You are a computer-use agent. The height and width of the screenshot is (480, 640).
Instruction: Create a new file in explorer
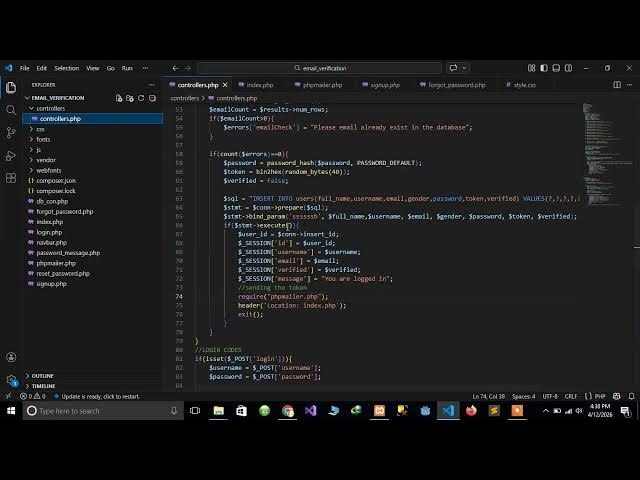point(119,98)
